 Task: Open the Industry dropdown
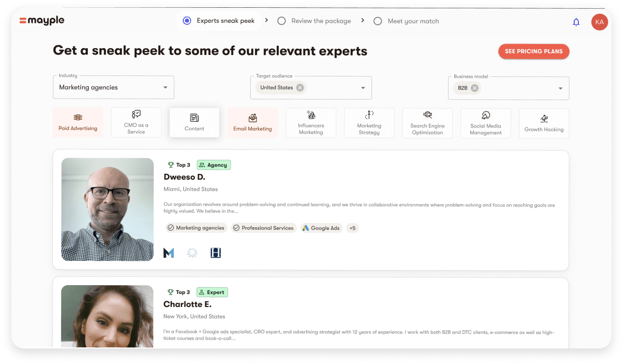[114, 87]
